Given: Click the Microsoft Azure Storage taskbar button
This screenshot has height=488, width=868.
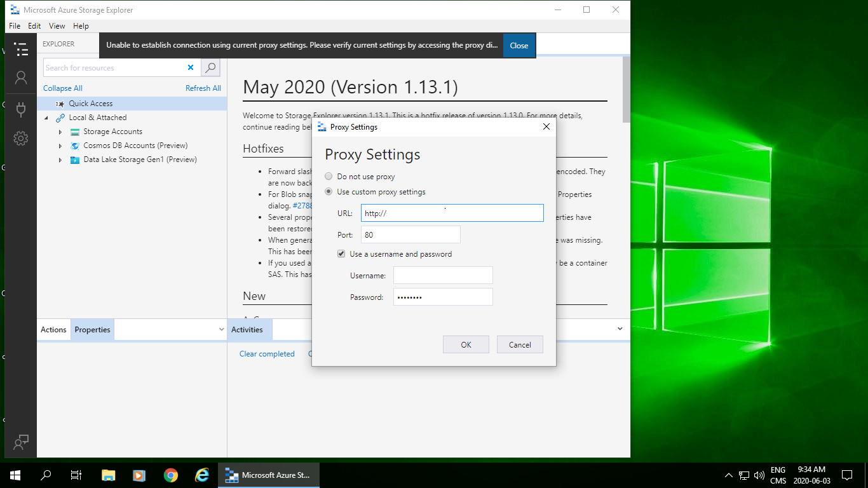Looking at the screenshot, I should click(269, 475).
